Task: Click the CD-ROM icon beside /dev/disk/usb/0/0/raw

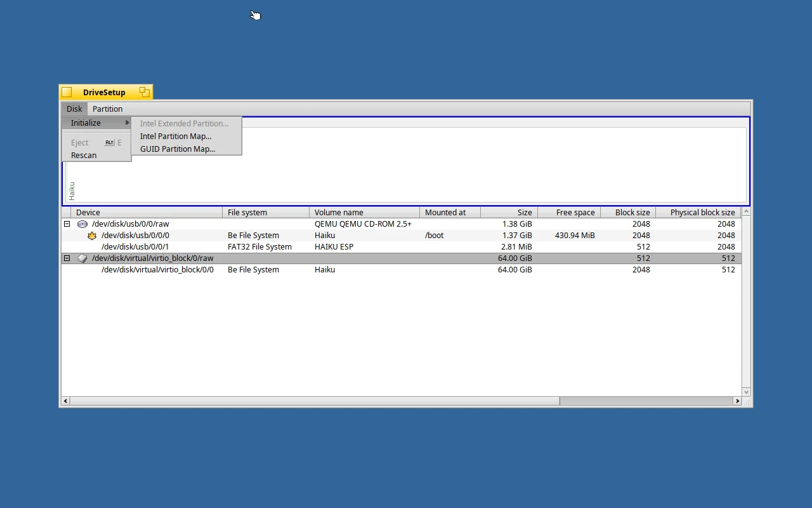Action: [82, 224]
